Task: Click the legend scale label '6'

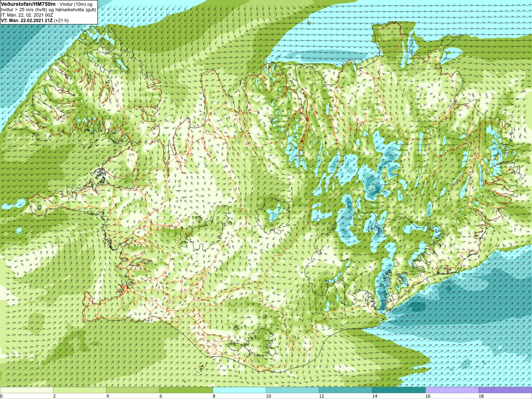Action: pos(161,396)
